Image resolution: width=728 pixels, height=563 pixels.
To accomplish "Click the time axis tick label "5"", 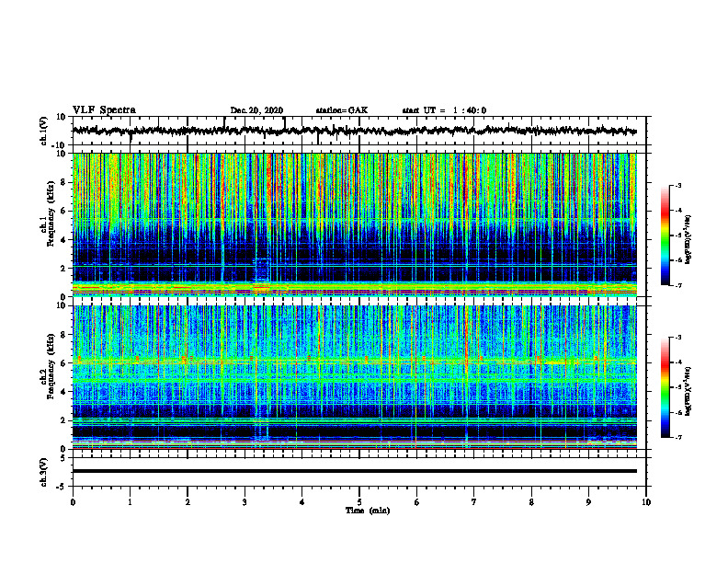I will [x=359, y=502].
